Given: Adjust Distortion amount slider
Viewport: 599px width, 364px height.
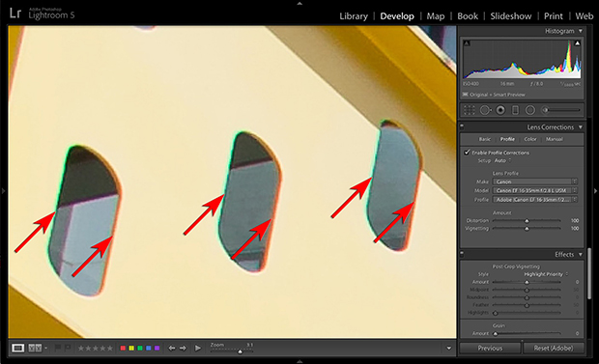Looking at the screenshot, I should (527, 221).
